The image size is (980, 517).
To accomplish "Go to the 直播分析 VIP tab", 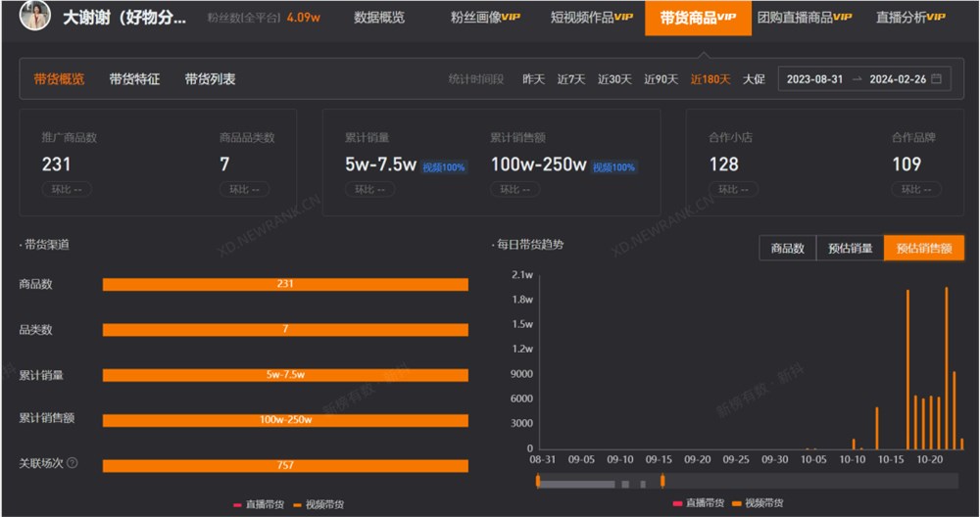I will 910,18.
